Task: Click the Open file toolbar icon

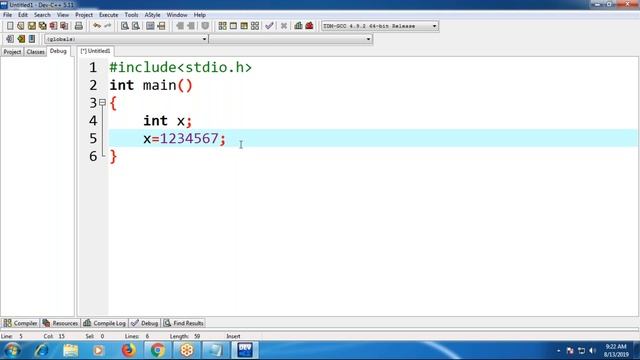Action: 21,26
